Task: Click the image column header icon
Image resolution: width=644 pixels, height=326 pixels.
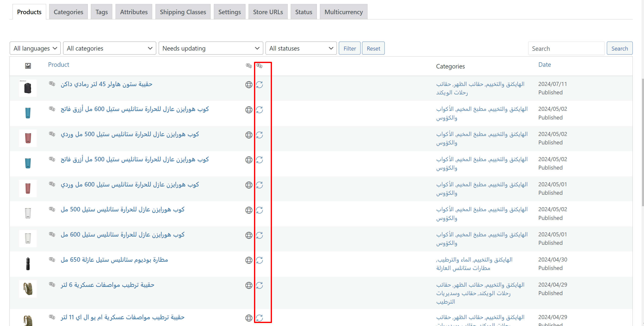Action: 28,66
